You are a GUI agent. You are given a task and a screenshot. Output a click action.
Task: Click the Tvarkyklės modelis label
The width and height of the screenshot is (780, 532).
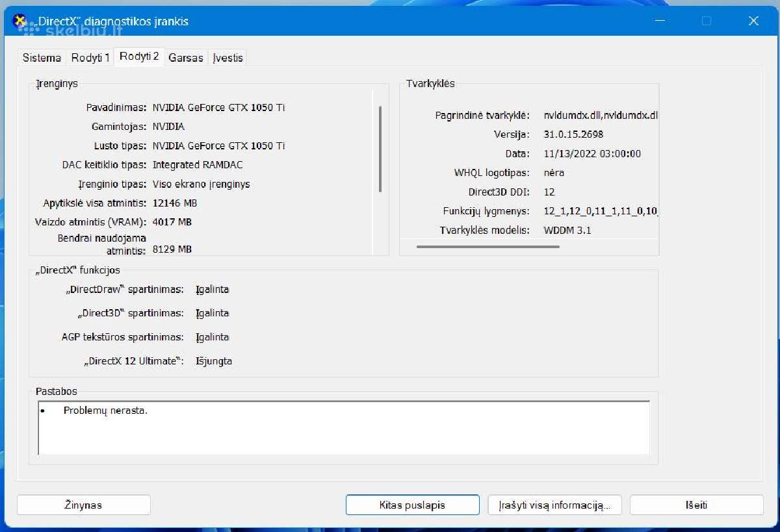tap(485, 231)
